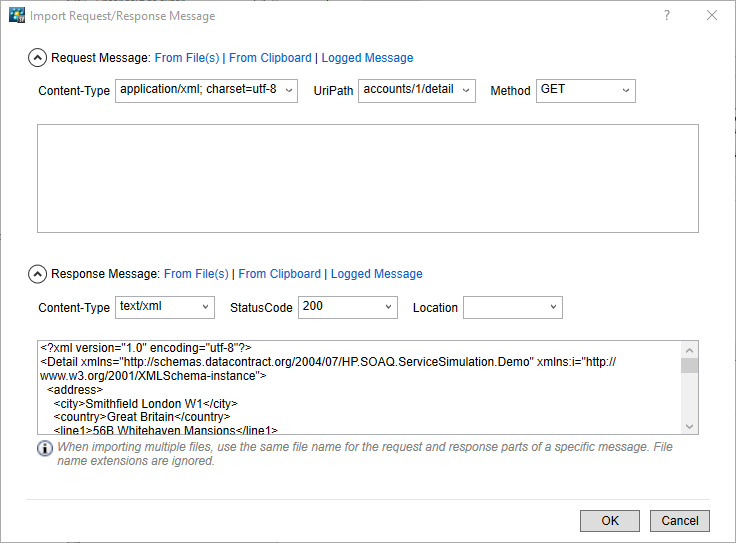This screenshot has height=543, width=736.
Task: Import request From Clipboard
Action: pyautogui.click(x=270, y=58)
